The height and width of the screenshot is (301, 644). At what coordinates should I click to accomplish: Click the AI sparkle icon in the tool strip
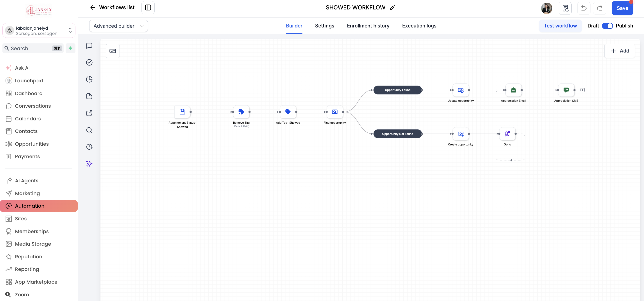point(89,163)
